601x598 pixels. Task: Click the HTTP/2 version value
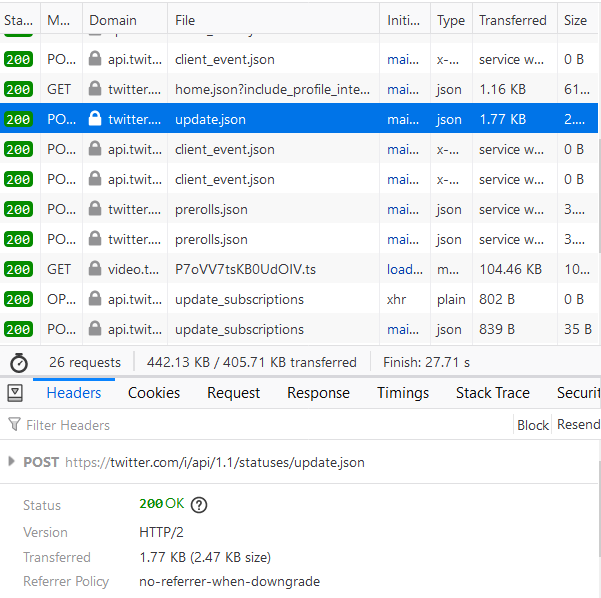161,532
